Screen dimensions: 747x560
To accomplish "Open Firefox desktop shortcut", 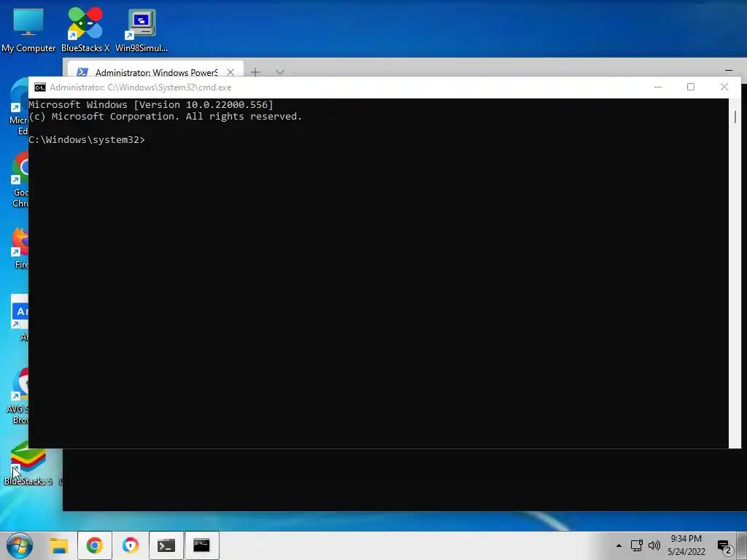I will point(20,249).
